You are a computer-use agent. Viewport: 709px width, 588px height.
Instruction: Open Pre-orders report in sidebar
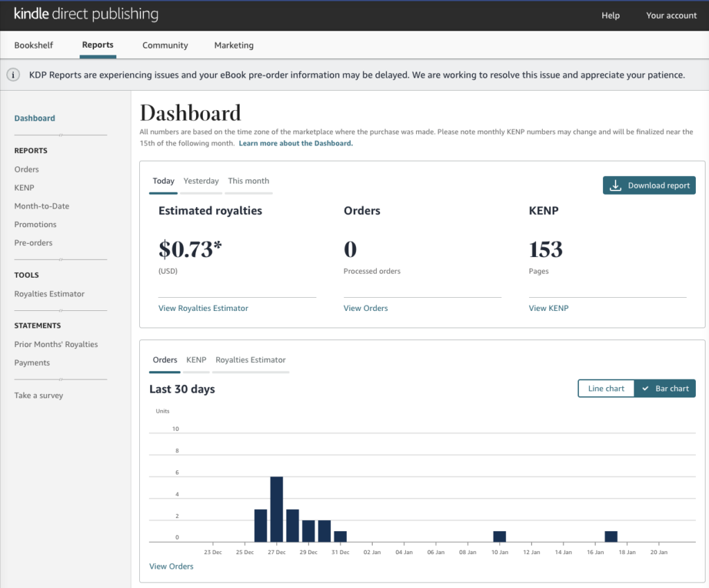pyautogui.click(x=33, y=243)
